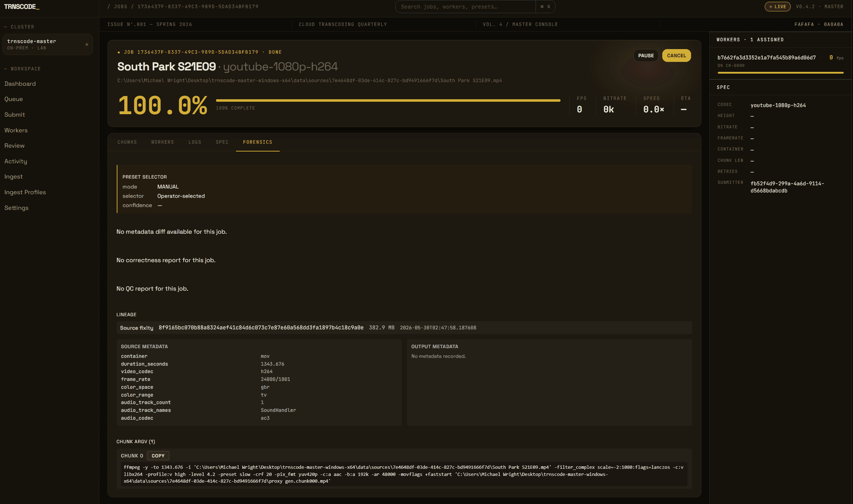Open Dashboard in the sidebar
This screenshot has height=504, width=853.
[20, 84]
